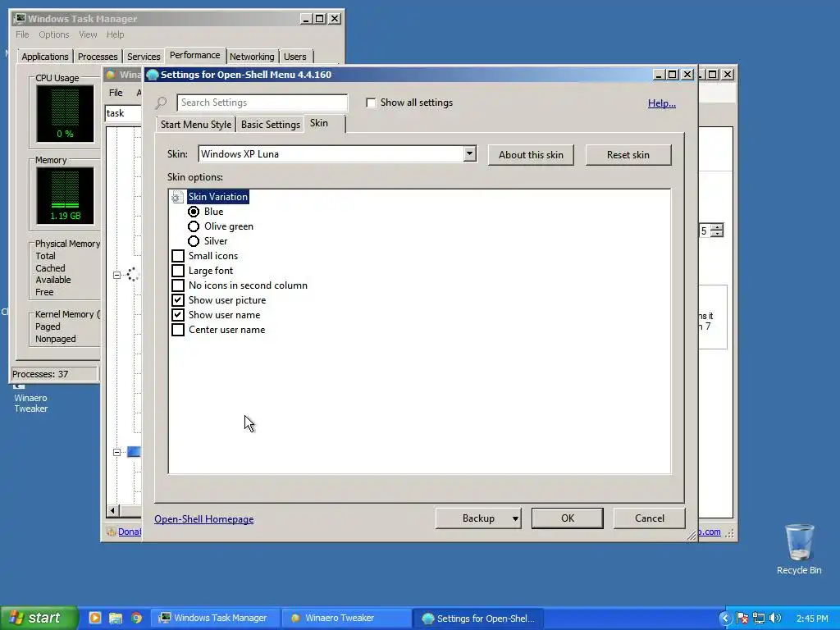Click the volume speaker tray icon
The image size is (840, 630).
click(x=774, y=619)
